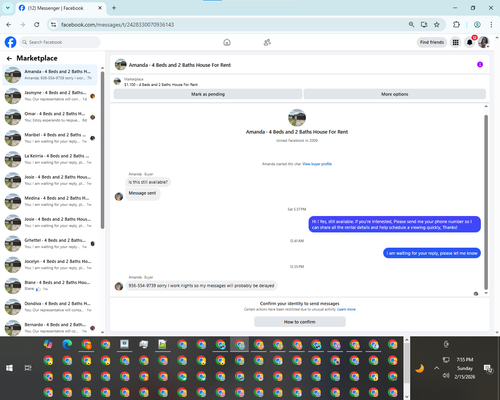Viewport: 500px width, 400px height.
Task: Open Amanda's large profile picture in the chat
Action: pyautogui.click(x=297, y=118)
